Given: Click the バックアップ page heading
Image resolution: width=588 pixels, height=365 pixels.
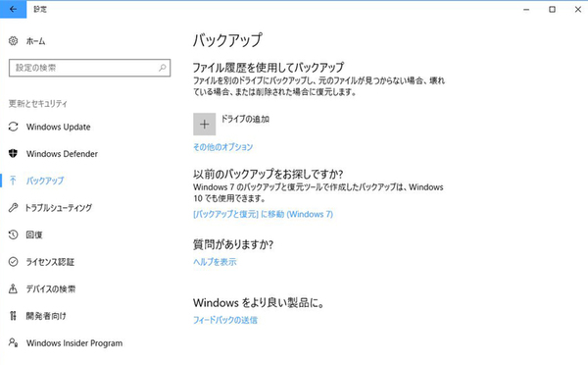Looking at the screenshot, I should (227, 40).
